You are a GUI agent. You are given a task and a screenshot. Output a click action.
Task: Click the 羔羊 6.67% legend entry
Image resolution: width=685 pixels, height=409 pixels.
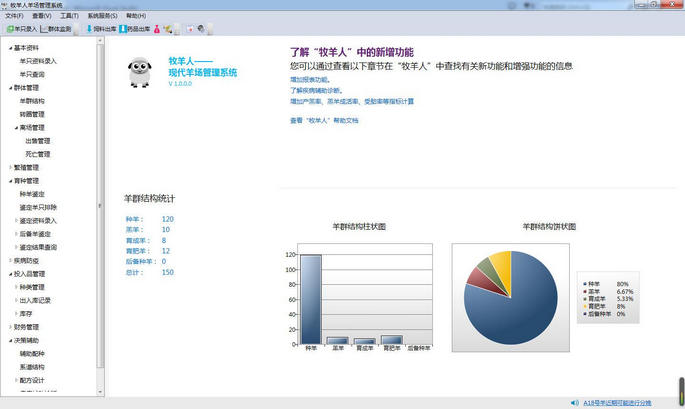point(608,291)
